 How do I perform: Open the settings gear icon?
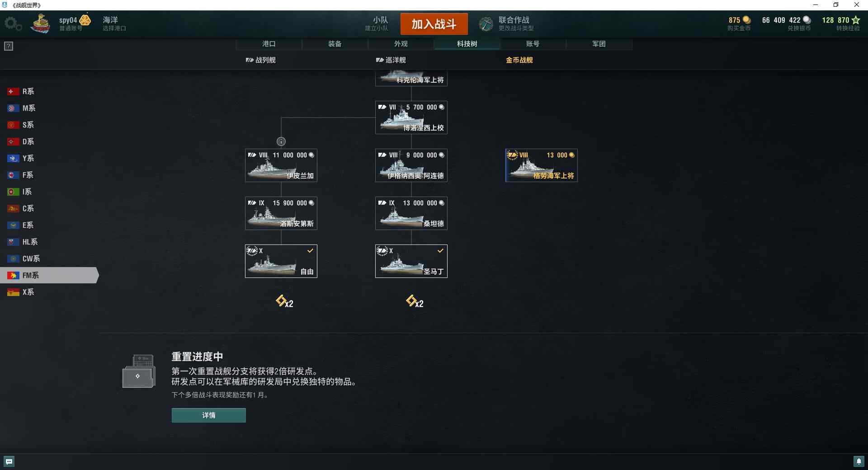tap(13, 23)
